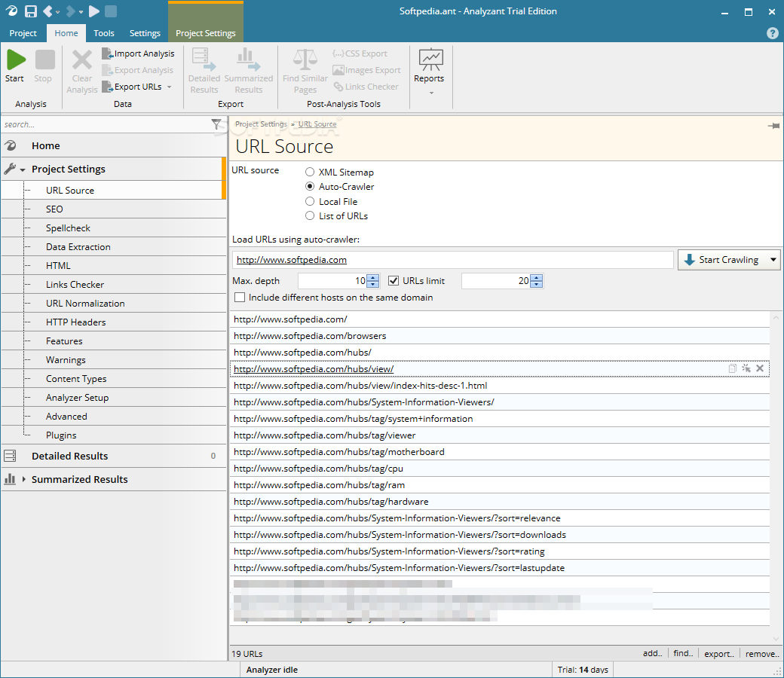Image resolution: width=784 pixels, height=678 pixels.
Task: Click Images Export tool
Action: [x=366, y=70]
